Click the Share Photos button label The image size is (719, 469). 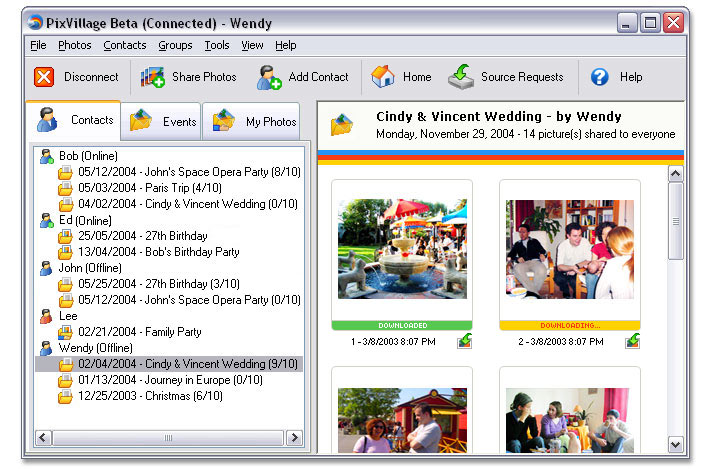tap(204, 77)
